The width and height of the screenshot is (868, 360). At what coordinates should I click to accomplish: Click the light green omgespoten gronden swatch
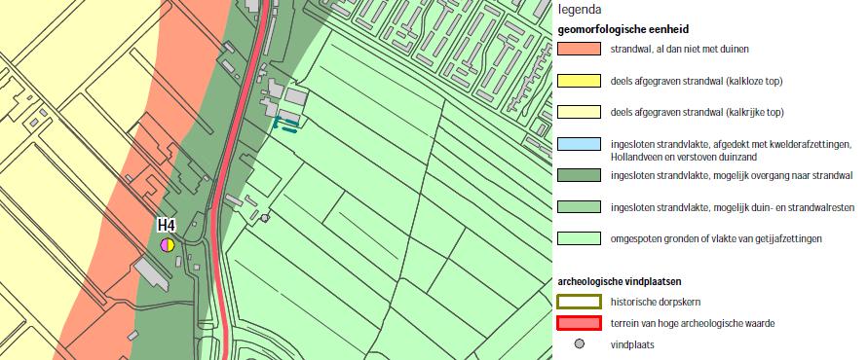pos(579,239)
